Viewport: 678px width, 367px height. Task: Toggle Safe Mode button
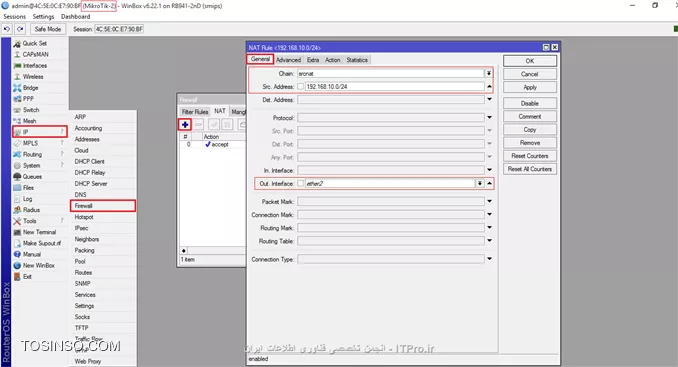tap(48, 29)
